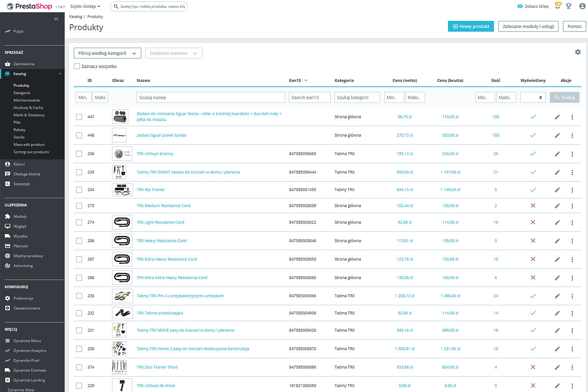588x392 pixels.
Task: Expand Filtruj według kategorii dropdown
Action: [x=107, y=53]
